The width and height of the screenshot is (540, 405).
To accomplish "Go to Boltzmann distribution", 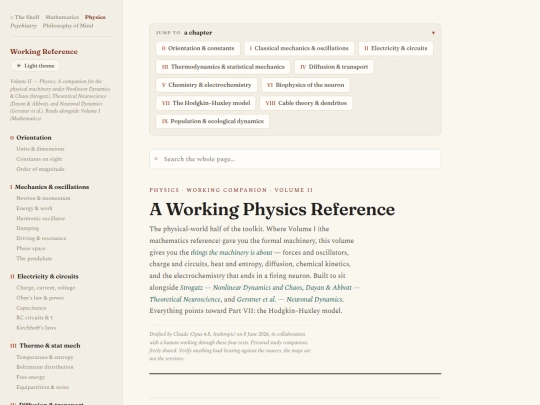I will 45,367.
